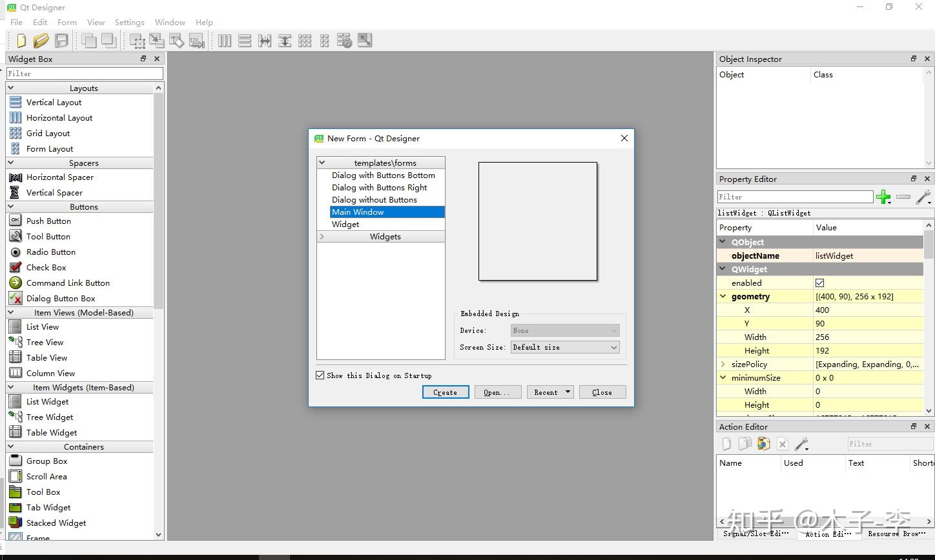Click the Open folder toolbar icon
935x560 pixels.
[41, 41]
